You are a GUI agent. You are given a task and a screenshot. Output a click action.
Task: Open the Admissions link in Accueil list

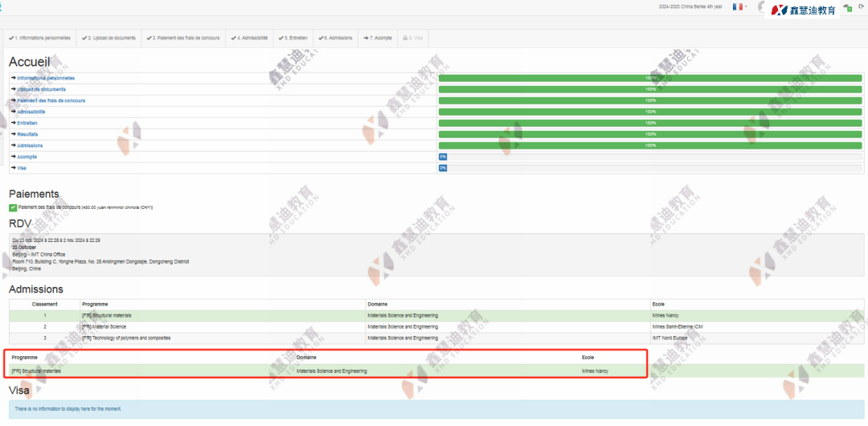(x=30, y=145)
